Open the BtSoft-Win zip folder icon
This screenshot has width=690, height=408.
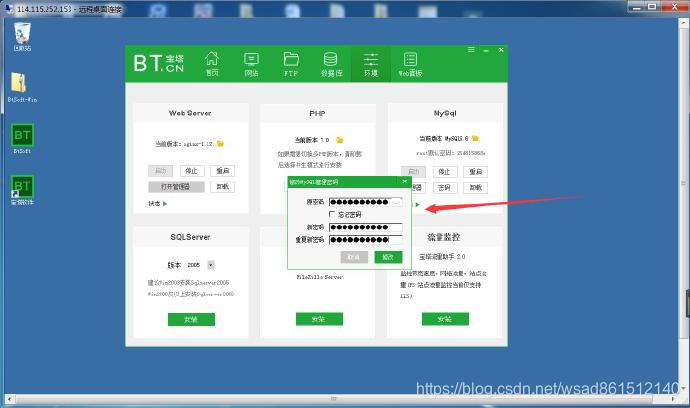click(22, 87)
